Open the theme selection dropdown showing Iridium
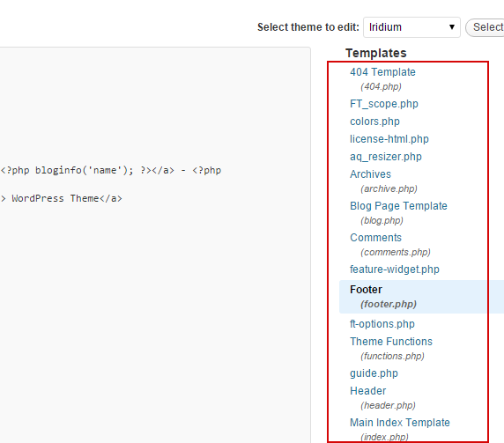The image size is (504, 443). (411, 27)
